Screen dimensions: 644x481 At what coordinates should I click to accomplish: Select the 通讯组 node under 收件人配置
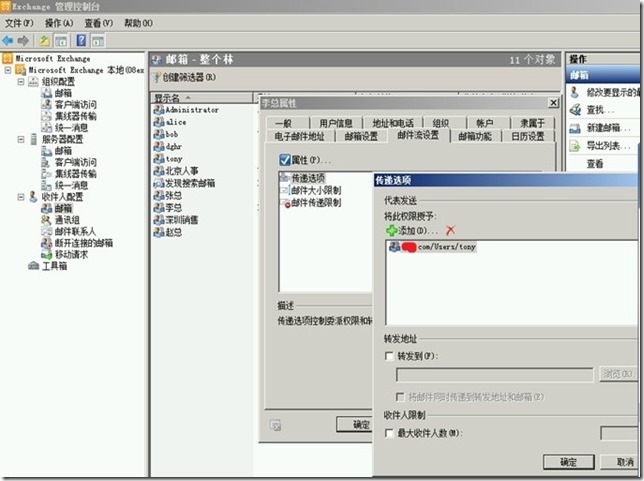coord(67,220)
